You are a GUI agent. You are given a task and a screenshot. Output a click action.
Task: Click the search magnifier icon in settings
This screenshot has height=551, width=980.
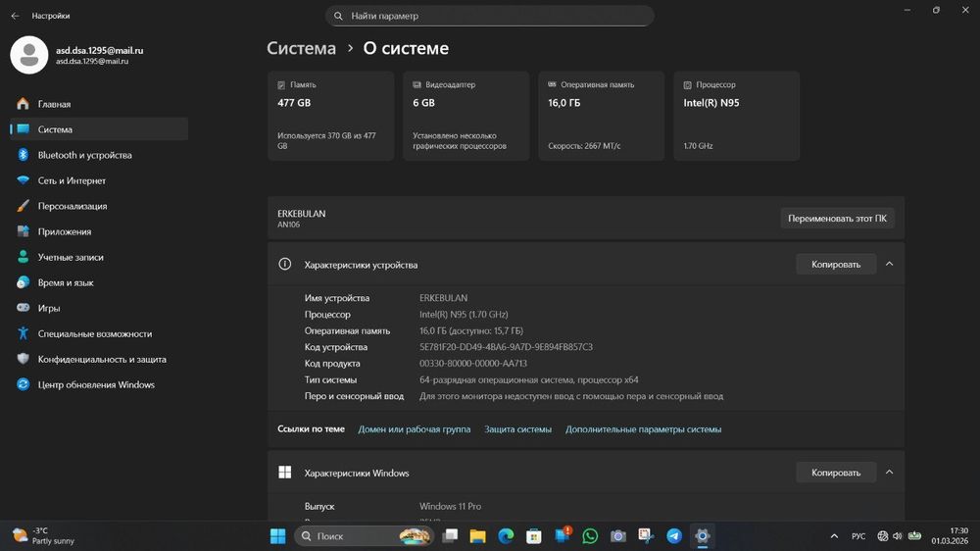tap(338, 16)
